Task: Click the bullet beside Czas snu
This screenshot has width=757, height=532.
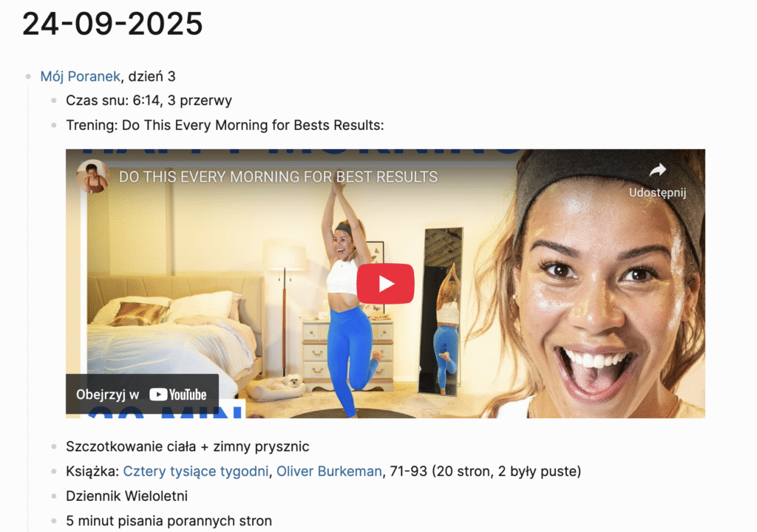Action: click(x=54, y=100)
